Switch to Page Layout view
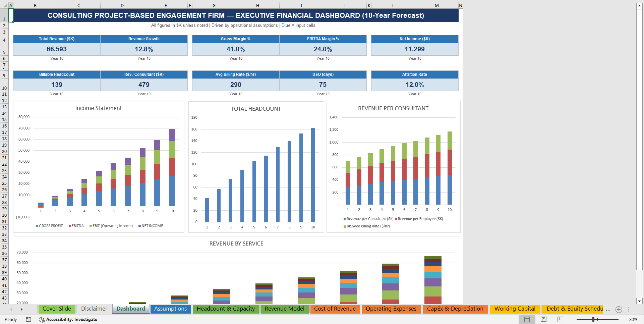 (543, 319)
